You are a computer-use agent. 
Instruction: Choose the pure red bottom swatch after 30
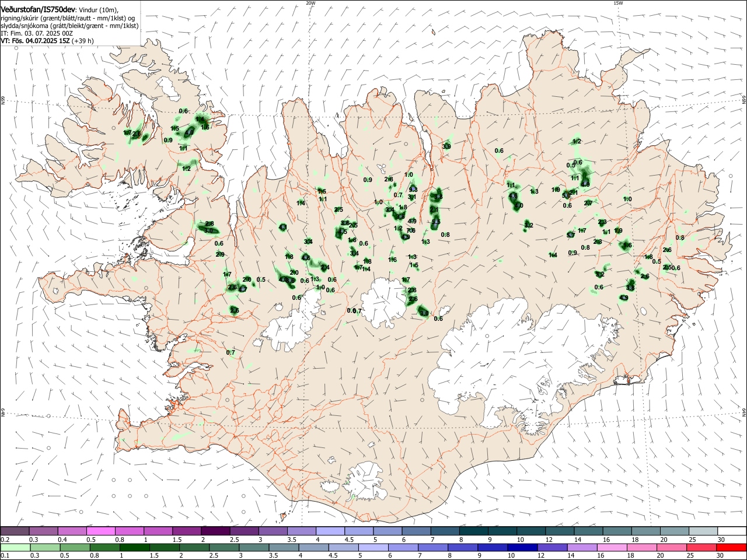click(731, 547)
